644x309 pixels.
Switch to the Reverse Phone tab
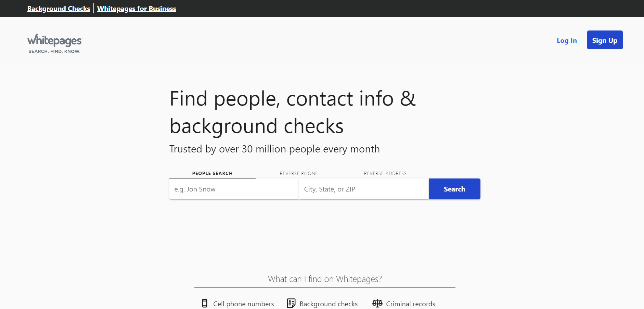pyautogui.click(x=299, y=173)
